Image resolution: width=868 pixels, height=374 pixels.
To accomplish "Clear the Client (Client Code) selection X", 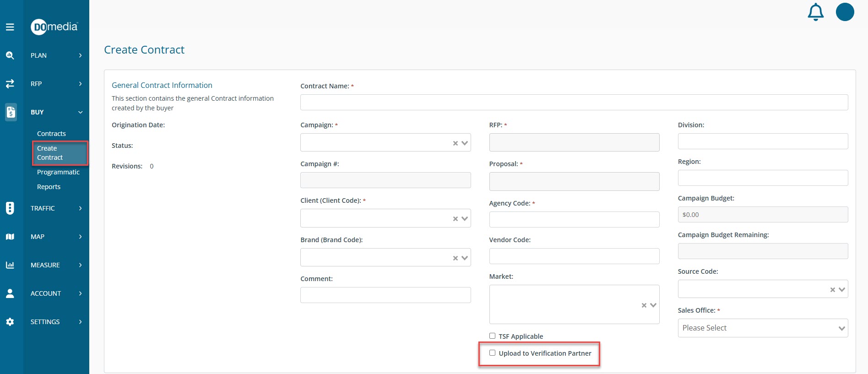I will pyautogui.click(x=456, y=219).
